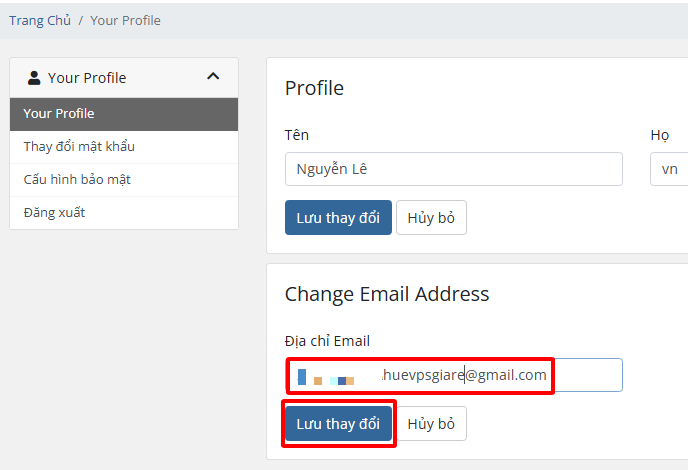This screenshot has height=470, width=688.
Task: Open Thay đổi mật khẩu menu item
Action: (124, 147)
